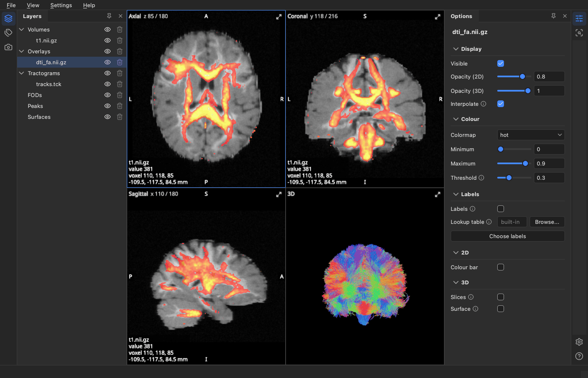The height and width of the screenshot is (378, 588).
Task: Adjust the Maximum colour slider
Action: point(514,163)
